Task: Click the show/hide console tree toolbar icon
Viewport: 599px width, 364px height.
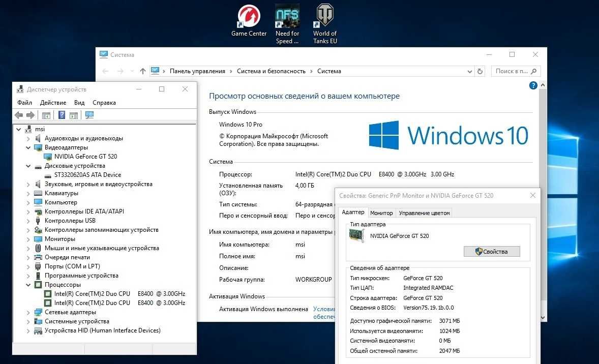Action: [x=46, y=115]
